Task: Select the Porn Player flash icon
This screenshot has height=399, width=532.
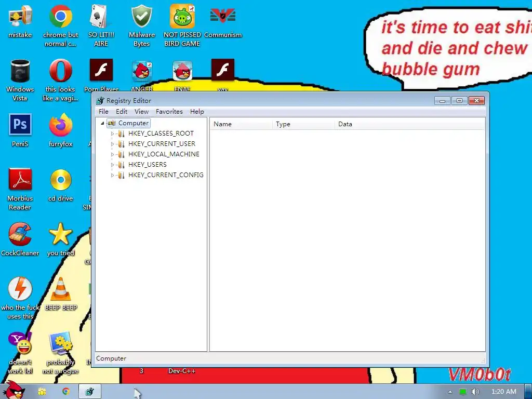Action: [101, 75]
